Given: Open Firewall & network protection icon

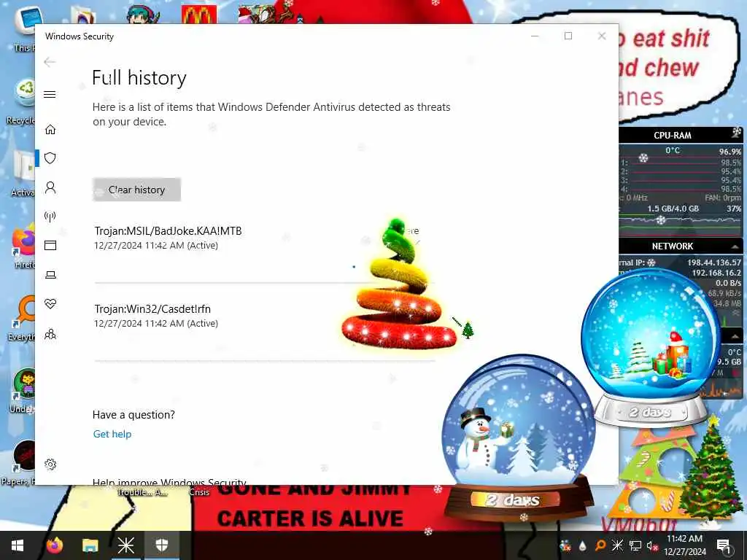Looking at the screenshot, I should pos(50,217).
